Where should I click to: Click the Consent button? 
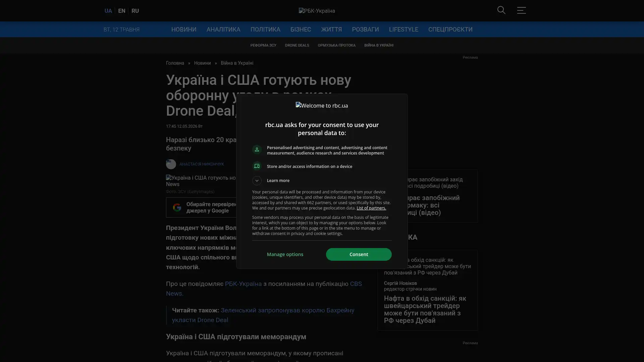pos(359,254)
